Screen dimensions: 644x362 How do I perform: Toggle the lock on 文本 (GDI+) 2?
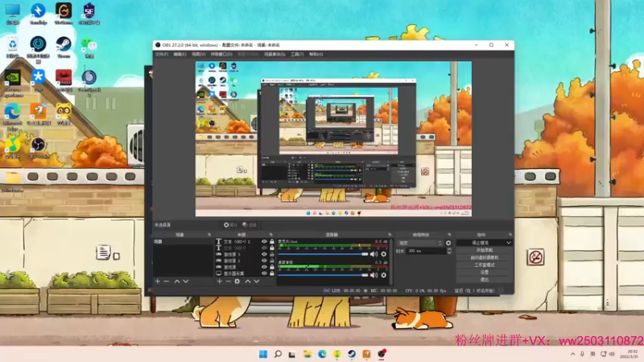271,242
